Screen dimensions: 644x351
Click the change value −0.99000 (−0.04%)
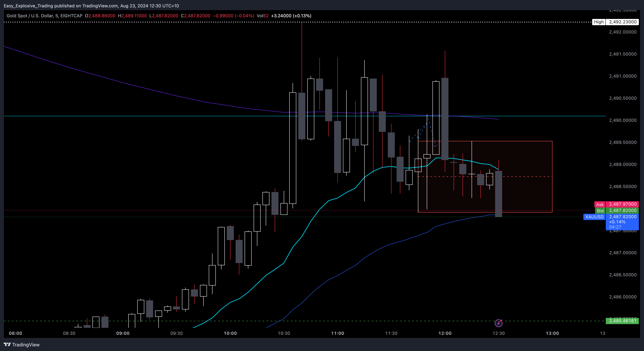pyautogui.click(x=233, y=16)
